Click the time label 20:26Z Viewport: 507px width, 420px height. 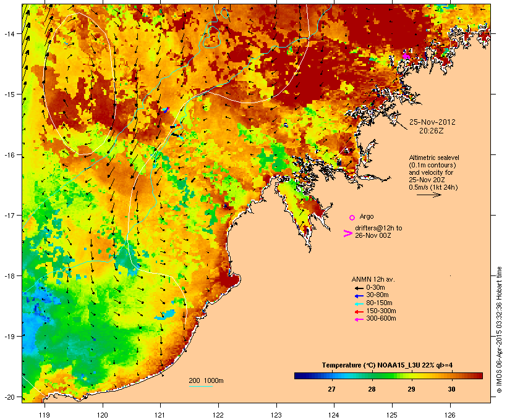[x=432, y=131]
